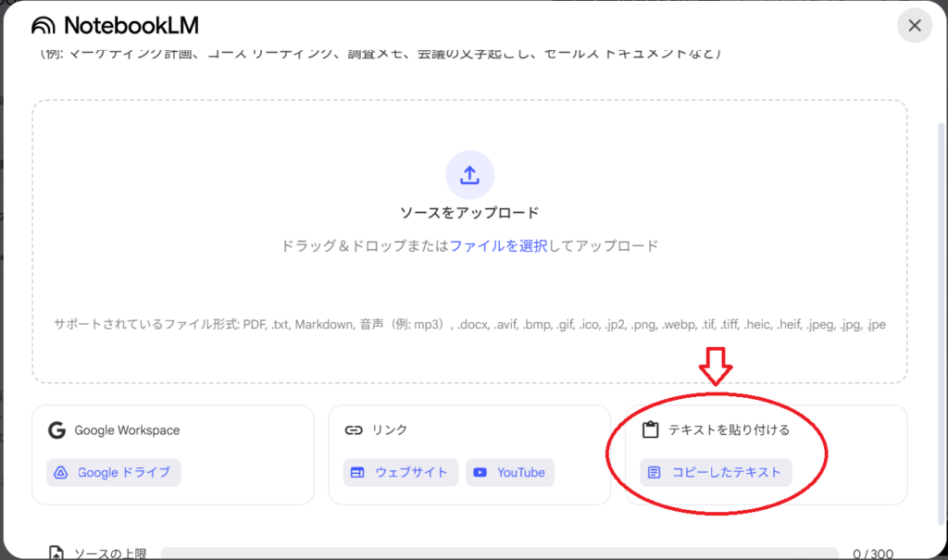Click the copied text document icon
The height and width of the screenshot is (560, 948).
coord(655,473)
